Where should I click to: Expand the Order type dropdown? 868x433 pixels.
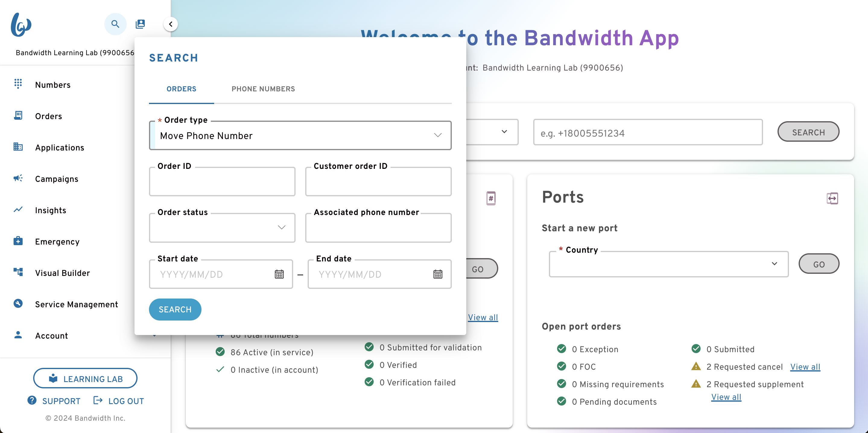(300, 135)
